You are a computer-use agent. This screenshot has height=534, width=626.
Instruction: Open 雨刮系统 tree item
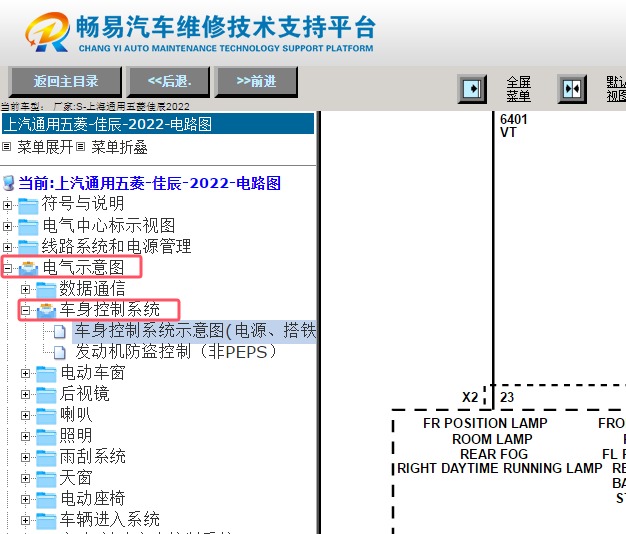(x=93, y=457)
